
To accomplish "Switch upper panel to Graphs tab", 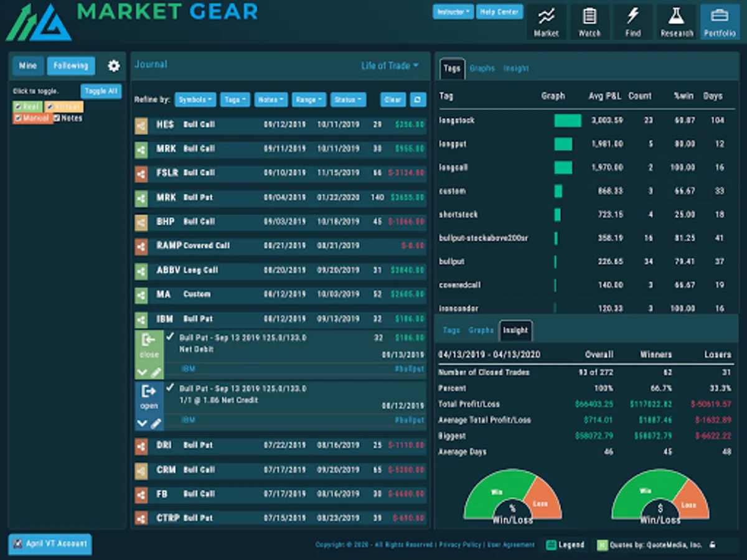I will 482,68.
